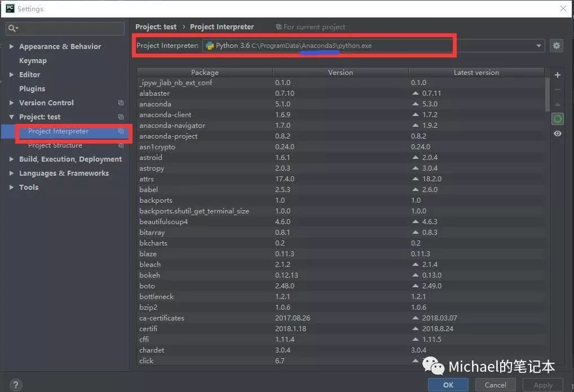Select the boto package row

pyautogui.click(x=341, y=286)
